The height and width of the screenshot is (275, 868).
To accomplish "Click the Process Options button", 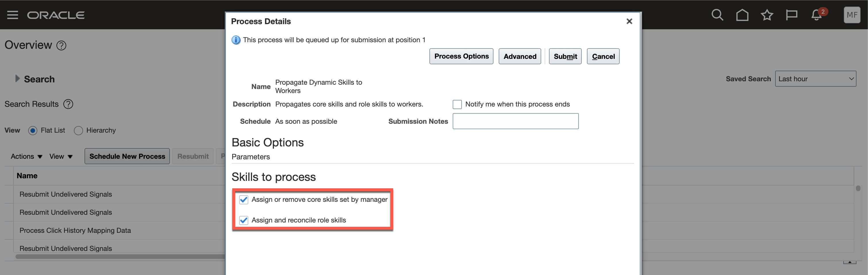I will (x=461, y=56).
